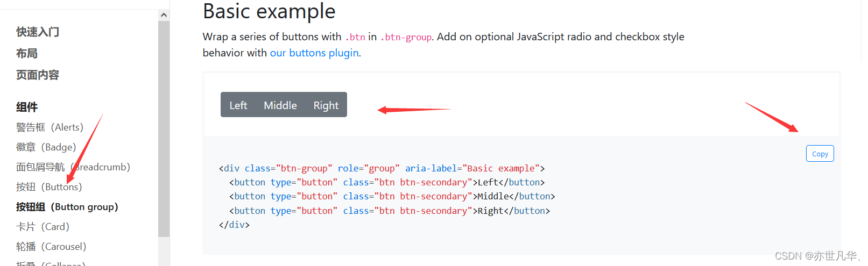Select 按钮组 (Button group) item
Image resolution: width=868 pixels, height=266 pixels.
tap(67, 207)
